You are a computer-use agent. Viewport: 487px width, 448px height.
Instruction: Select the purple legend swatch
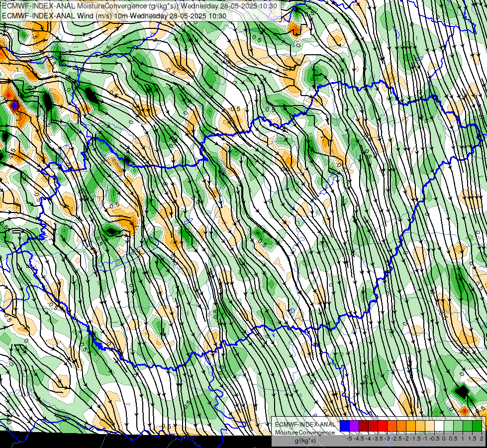(354, 426)
